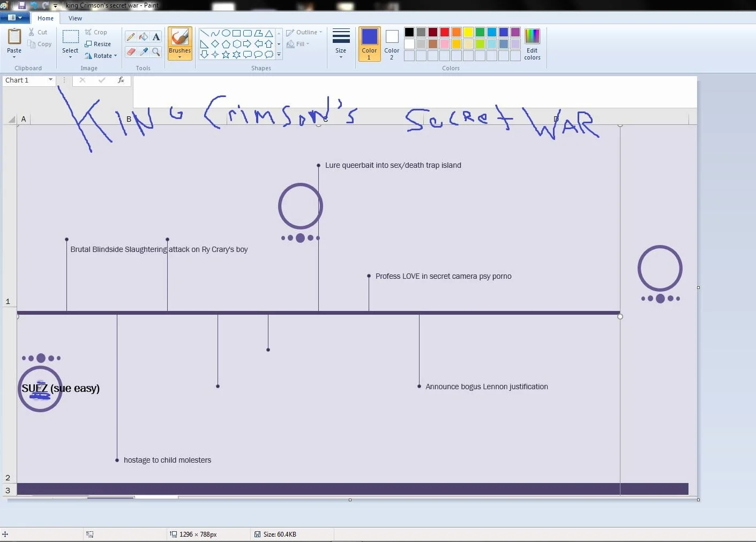Select the Line shape
The image size is (756, 542).
coord(204,33)
